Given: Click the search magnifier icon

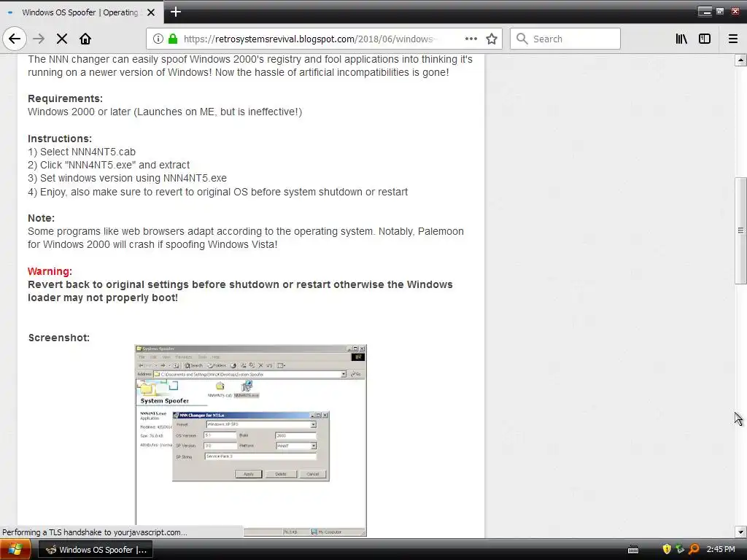Looking at the screenshot, I should [522, 39].
